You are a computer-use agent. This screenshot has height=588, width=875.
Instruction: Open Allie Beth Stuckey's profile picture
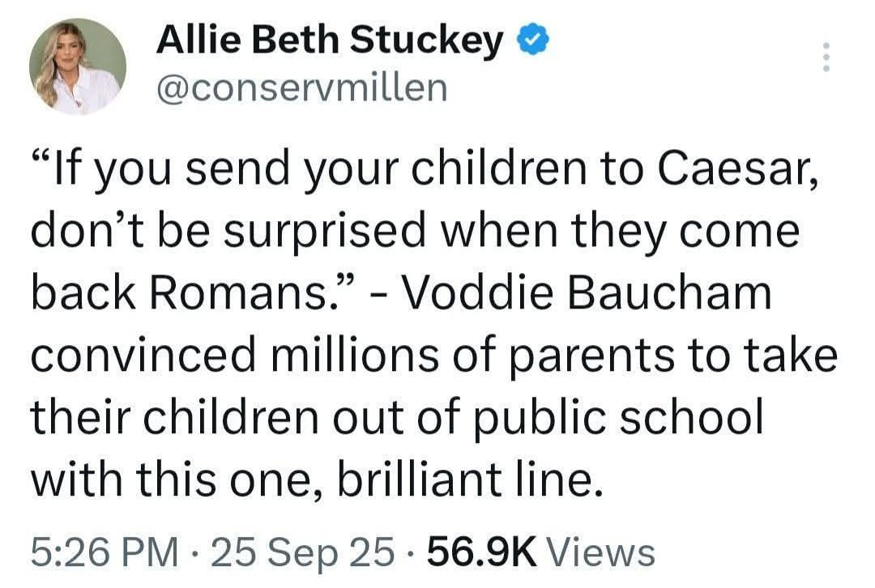78,67
